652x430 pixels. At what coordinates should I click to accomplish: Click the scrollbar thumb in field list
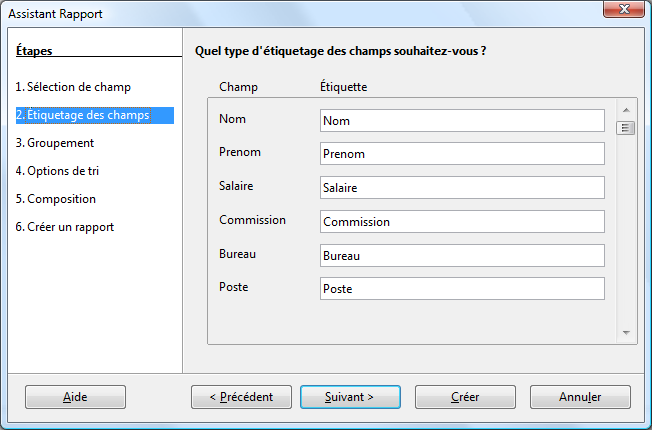[626, 128]
